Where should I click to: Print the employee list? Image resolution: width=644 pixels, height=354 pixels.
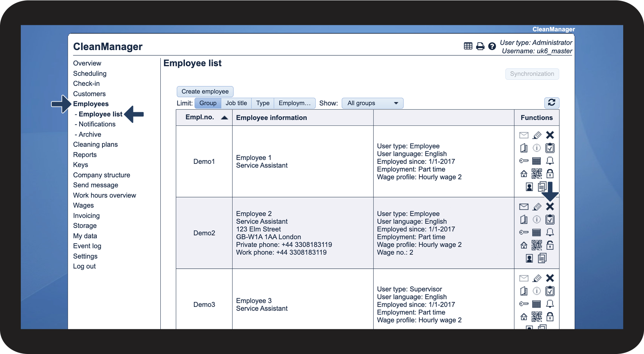pyautogui.click(x=480, y=46)
